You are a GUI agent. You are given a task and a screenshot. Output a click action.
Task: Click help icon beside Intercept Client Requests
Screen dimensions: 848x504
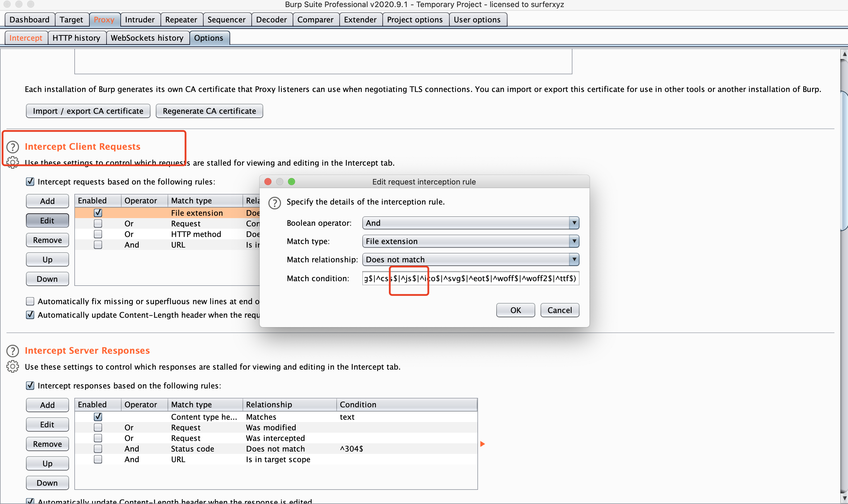(13, 147)
